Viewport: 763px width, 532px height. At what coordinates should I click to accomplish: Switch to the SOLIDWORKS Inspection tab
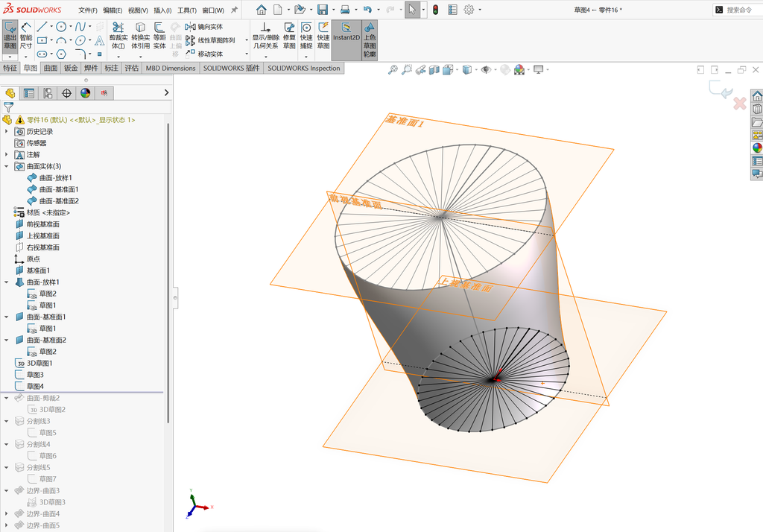pyautogui.click(x=304, y=68)
